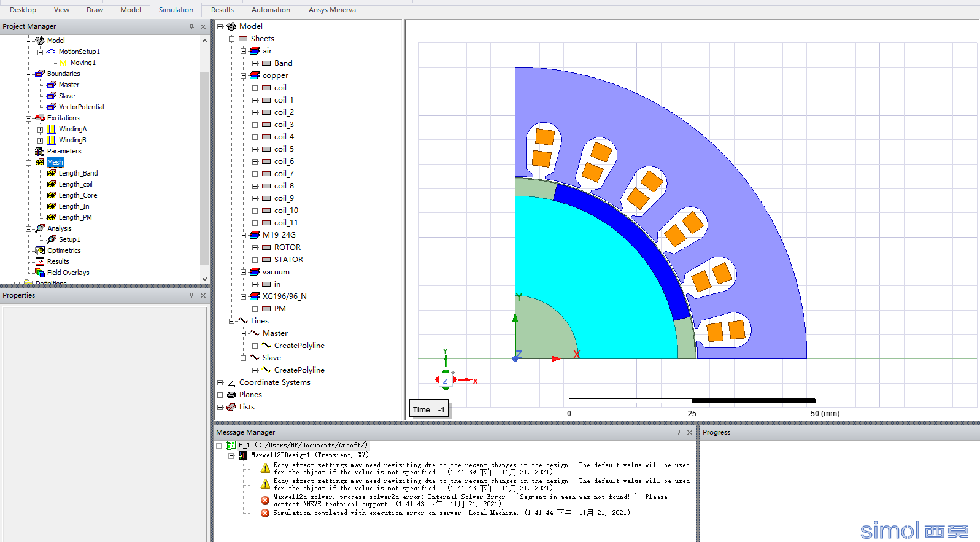Click the Results icon in project tree
The width and height of the screenshot is (980, 542).
tap(40, 261)
